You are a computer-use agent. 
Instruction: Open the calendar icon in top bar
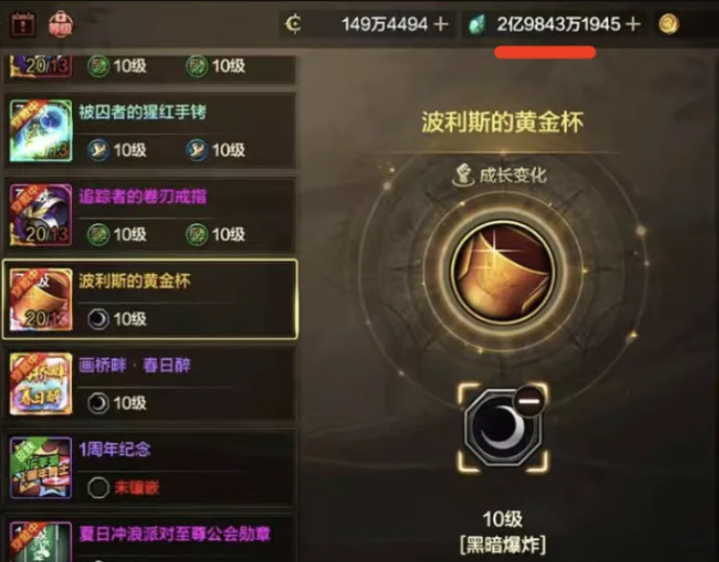pos(22,23)
